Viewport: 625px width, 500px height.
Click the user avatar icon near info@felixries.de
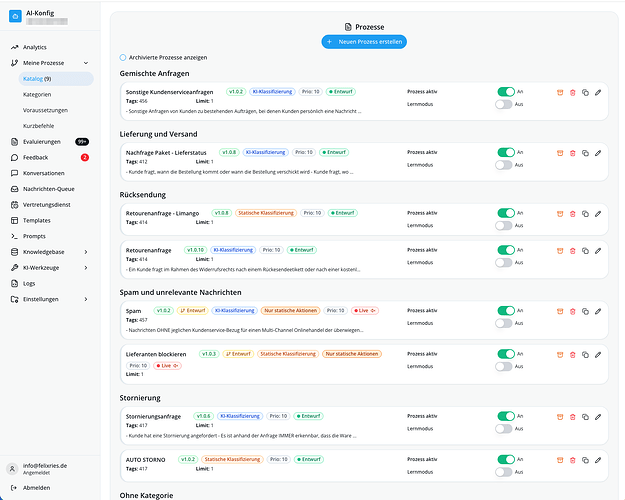click(12, 469)
